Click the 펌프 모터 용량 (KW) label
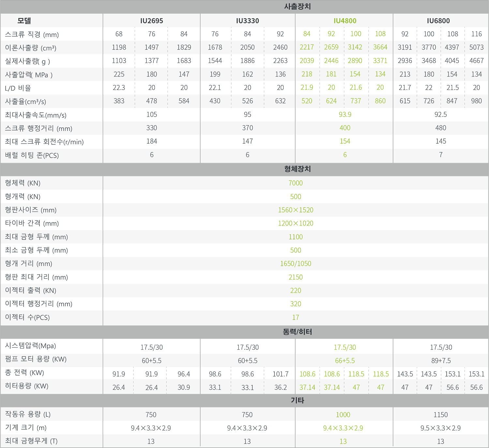This screenshot has height=448, width=489. click(x=36, y=359)
